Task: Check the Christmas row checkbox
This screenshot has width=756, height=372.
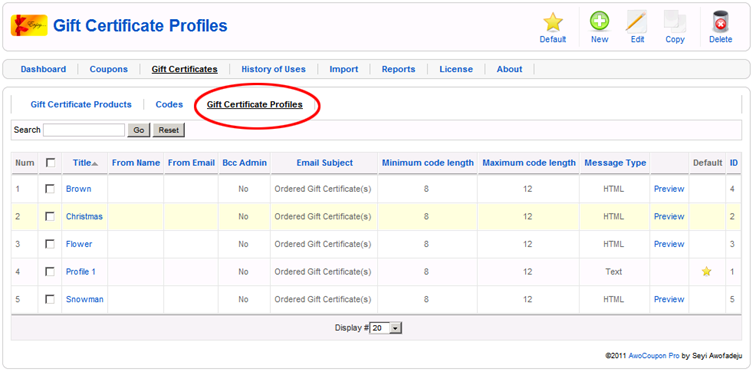Action: (50, 216)
